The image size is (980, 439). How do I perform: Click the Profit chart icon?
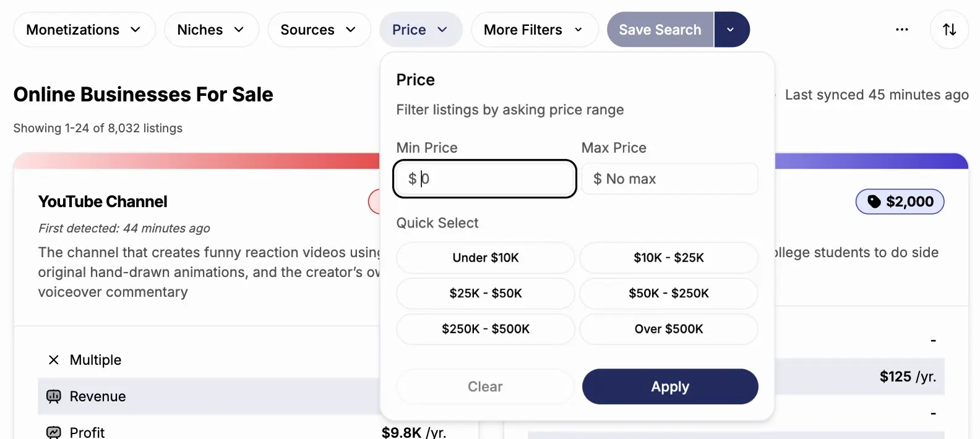54,432
